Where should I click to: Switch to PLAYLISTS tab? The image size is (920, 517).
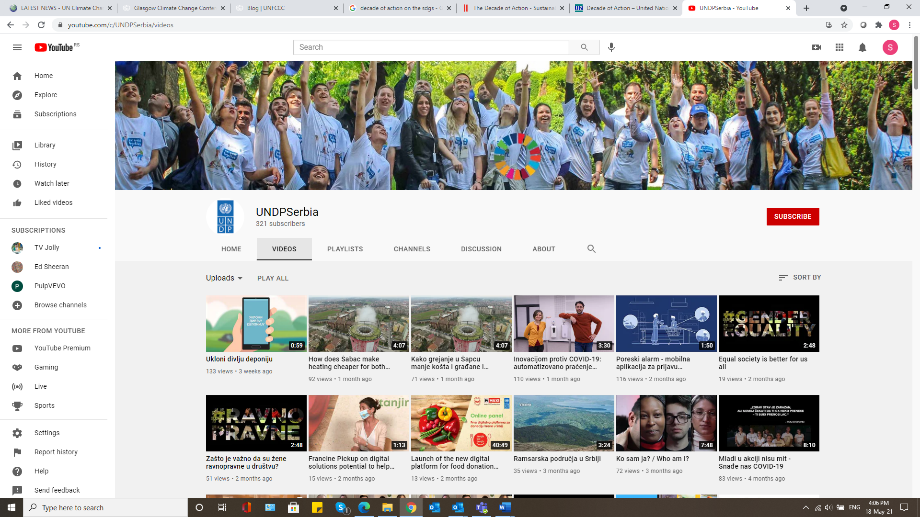pos(345,249)
